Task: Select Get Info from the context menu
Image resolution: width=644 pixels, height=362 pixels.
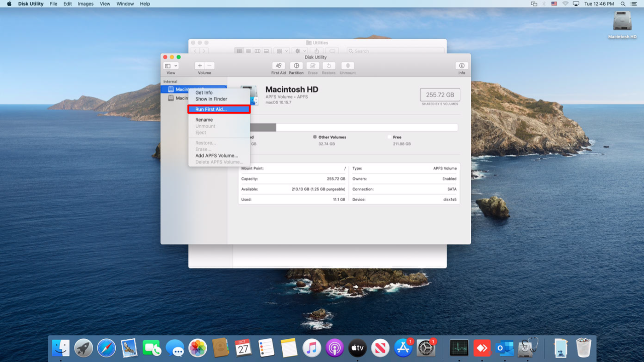Action: pos(204,93)
